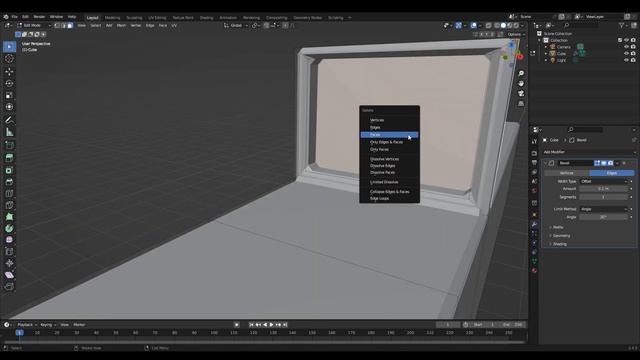Open the Add Modifier dropdown
Viewport: 640px width, 360px height.
tap(589, 152)
